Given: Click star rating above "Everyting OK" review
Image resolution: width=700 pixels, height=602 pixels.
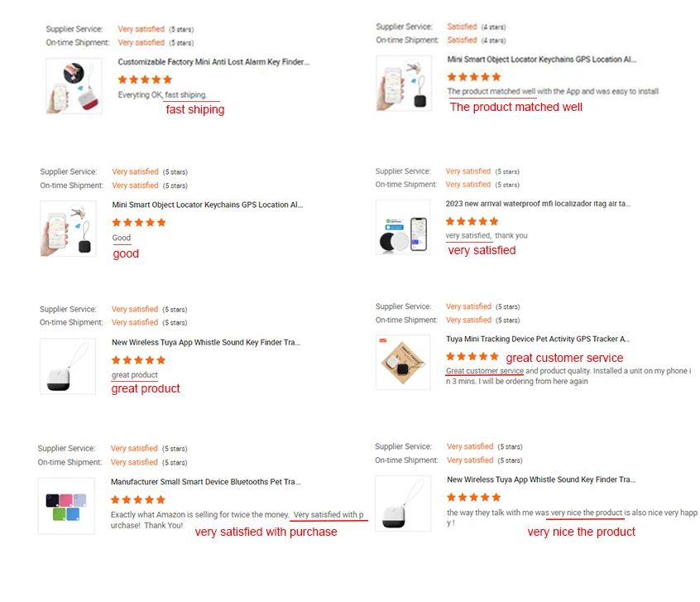Looking at the screenshot, I should pyautogui.click(x=145, y=79).
